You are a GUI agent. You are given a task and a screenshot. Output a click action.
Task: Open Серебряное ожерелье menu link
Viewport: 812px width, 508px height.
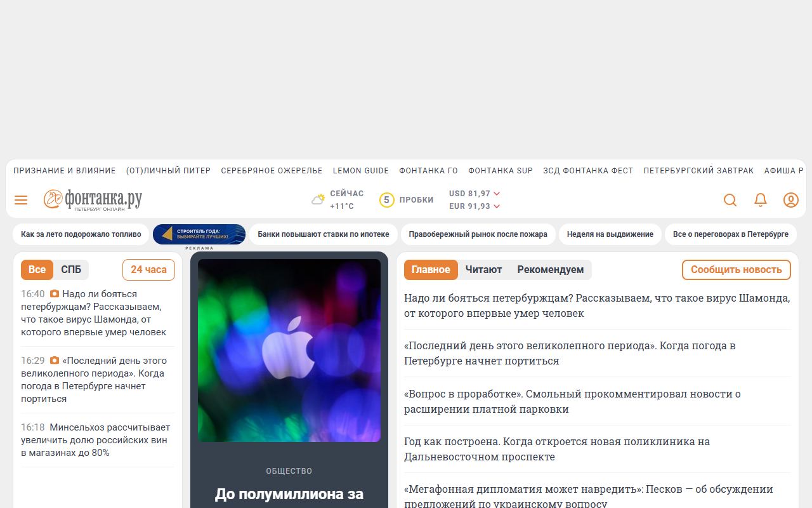272,171
